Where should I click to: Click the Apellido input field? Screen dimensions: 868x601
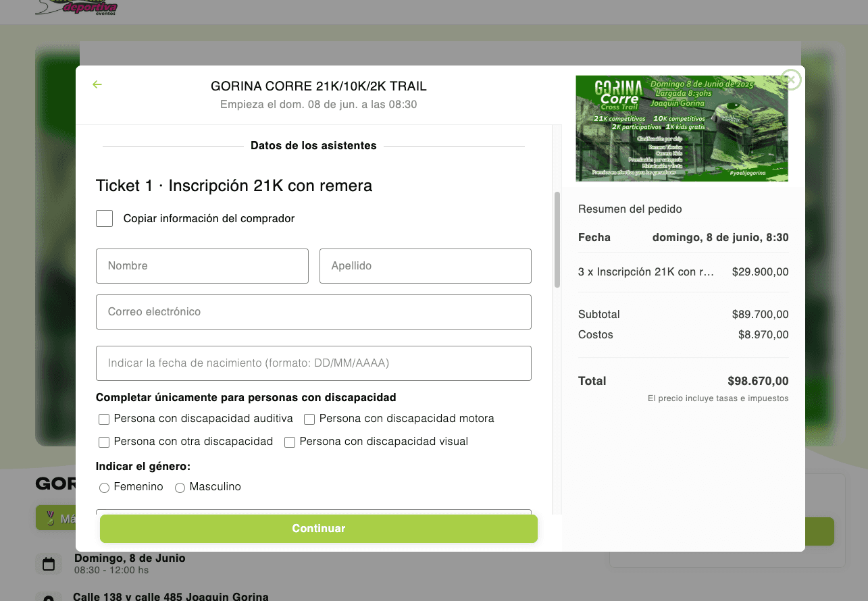coord(425,266)
